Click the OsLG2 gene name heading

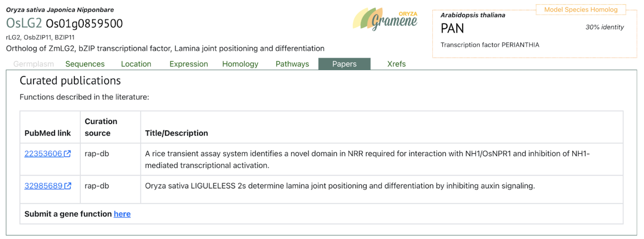(x=24, y=23)
